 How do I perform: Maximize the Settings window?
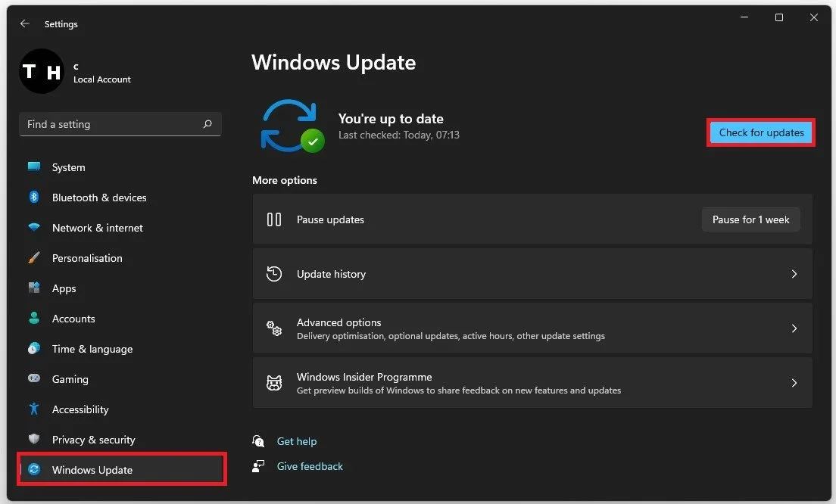point(779,17)
